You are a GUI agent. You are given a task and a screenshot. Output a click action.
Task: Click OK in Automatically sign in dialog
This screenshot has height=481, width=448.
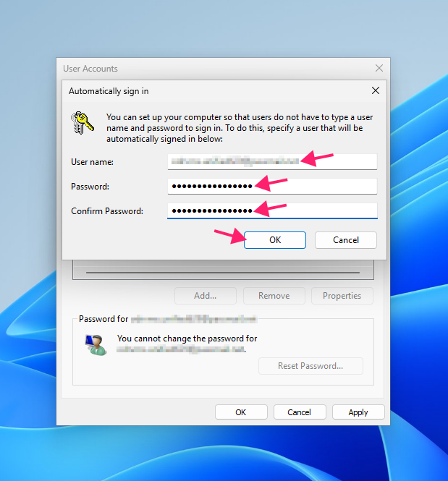pyautogui.click(x=274, y=240)
